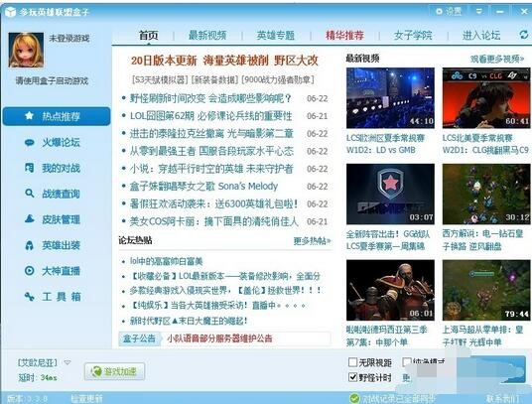
Task: Select the 热点推荐 star icon
Action: [x=29, y=116]
